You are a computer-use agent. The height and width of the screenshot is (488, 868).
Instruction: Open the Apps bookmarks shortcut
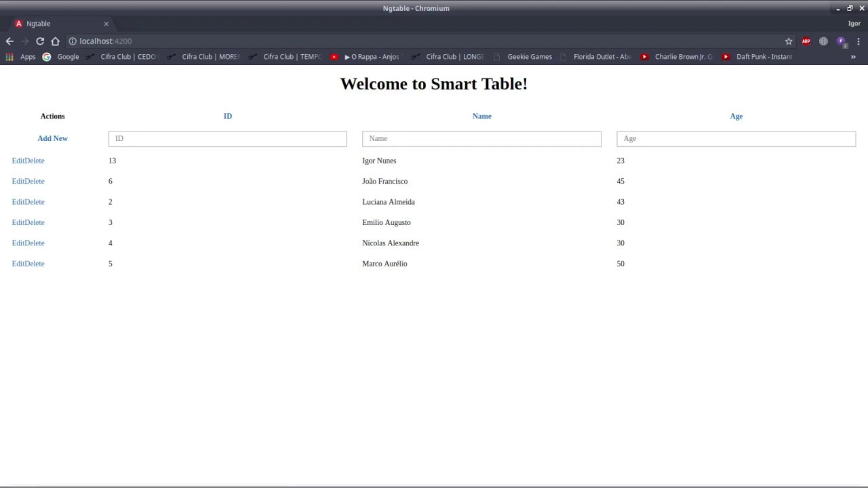tap(20, 57)
